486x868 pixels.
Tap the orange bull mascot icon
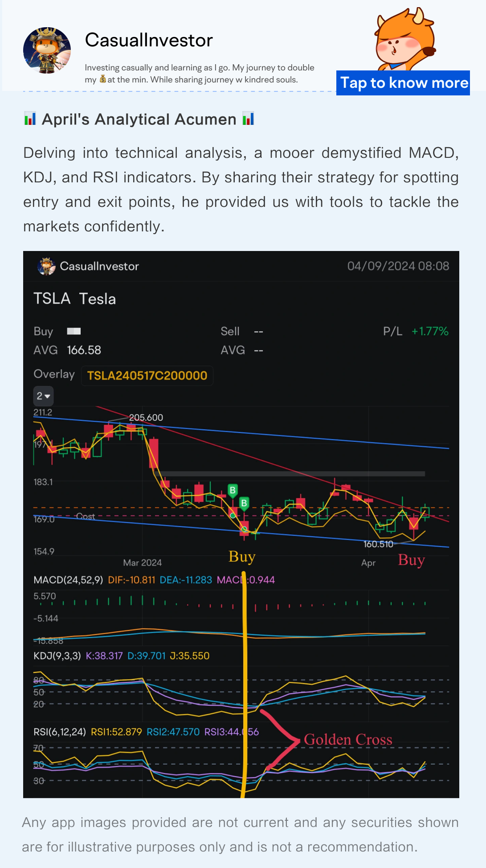[404, 39]
